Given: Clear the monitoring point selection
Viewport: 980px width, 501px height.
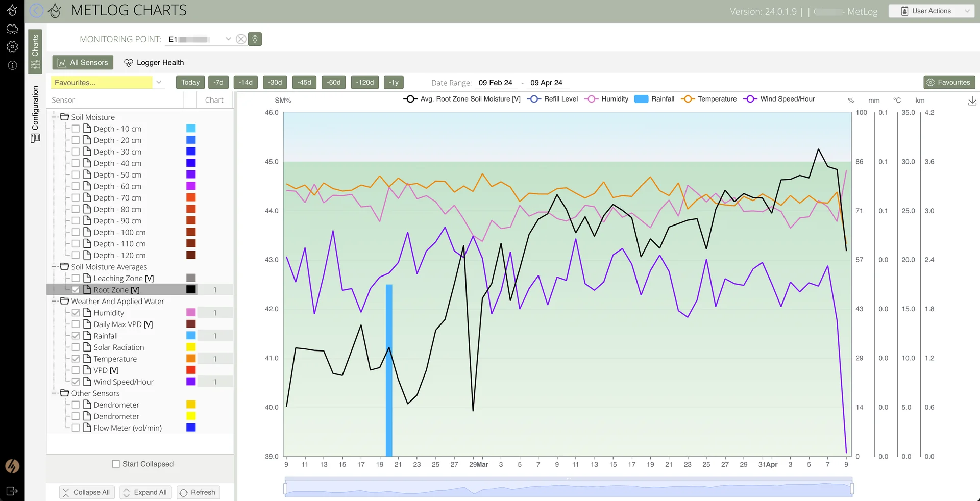Looking at the screenshot, I should pos(241,39).
